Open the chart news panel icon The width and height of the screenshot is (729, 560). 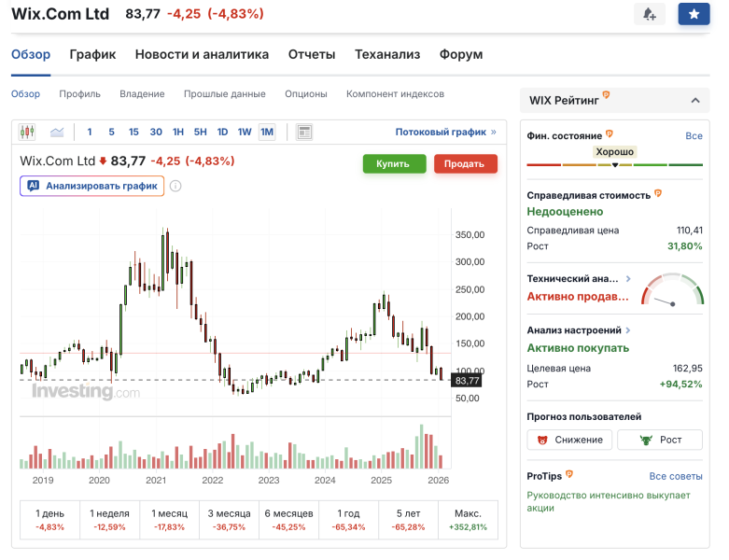tap(304, 132)
